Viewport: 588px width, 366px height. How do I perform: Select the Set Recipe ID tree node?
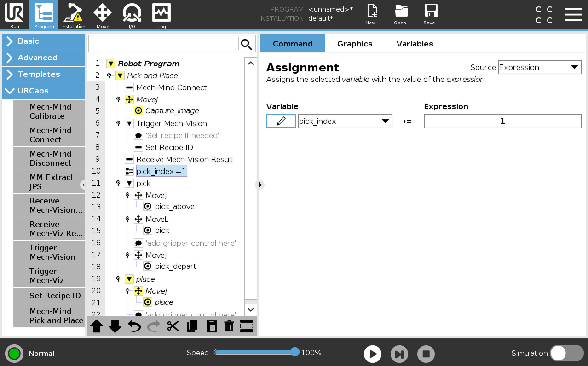[169, 147]
